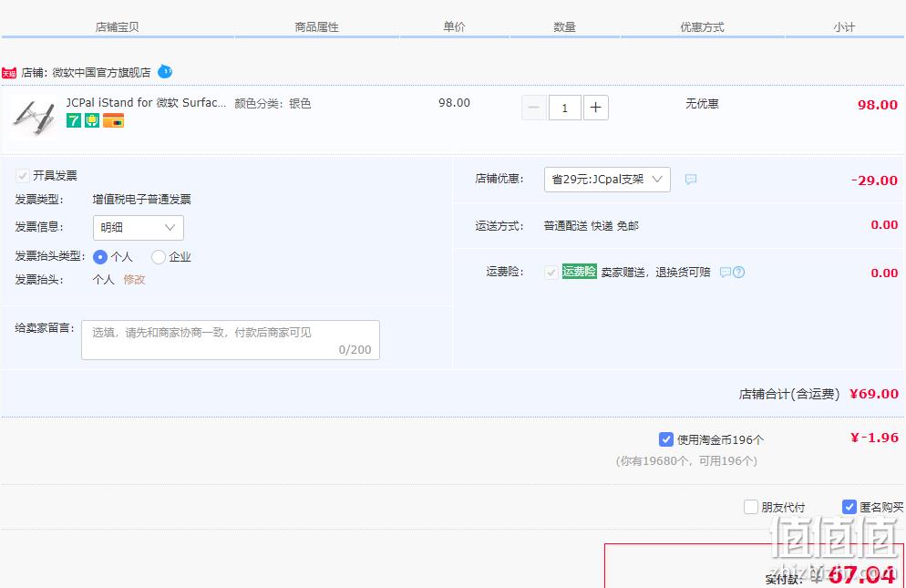
Task: Click the 给卖家留言 message box
Action: coord(231,340)
